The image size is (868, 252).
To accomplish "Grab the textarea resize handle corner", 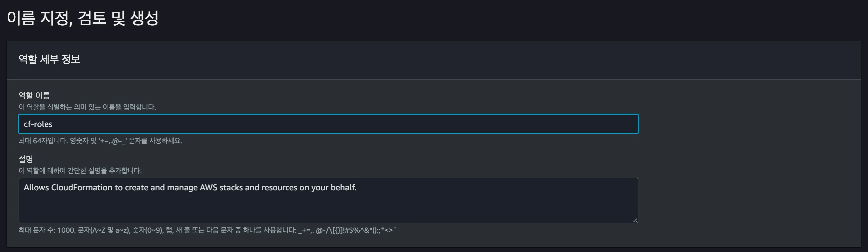I will [x=635, y=220].
